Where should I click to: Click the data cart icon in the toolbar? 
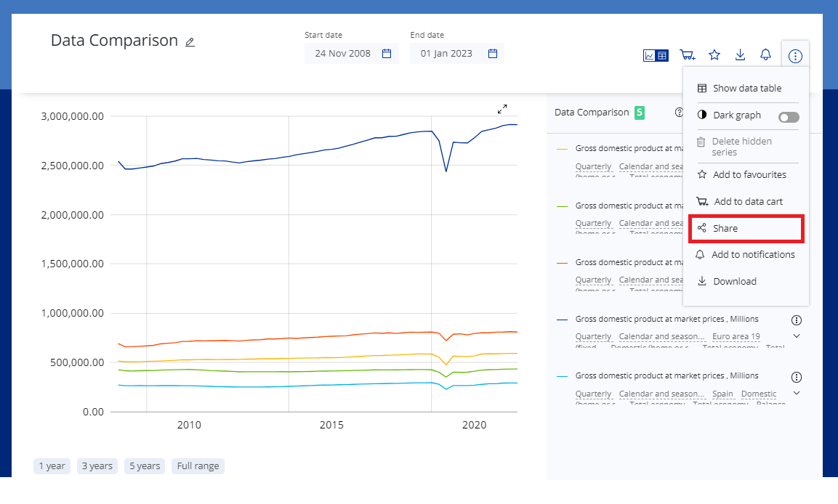[x=687, y=55]
